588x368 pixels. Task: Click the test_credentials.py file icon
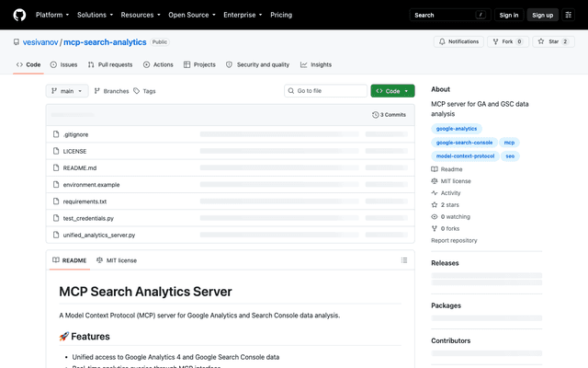point(56,218)
